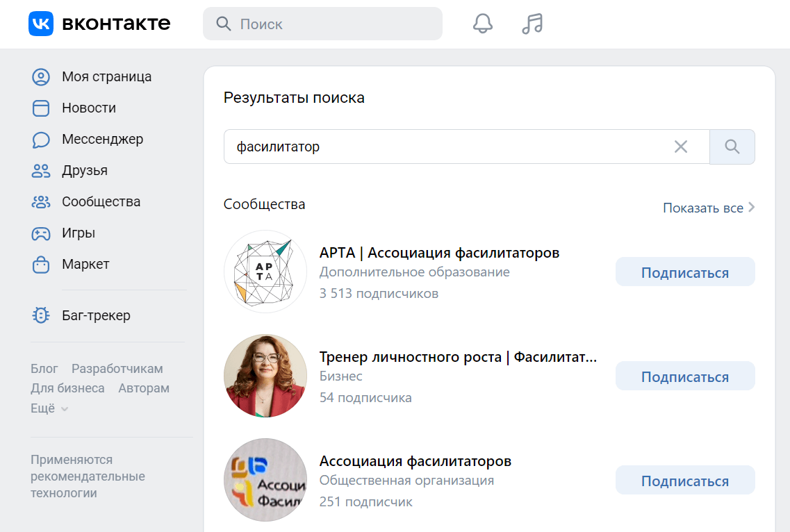Open the Разработчикам footer link
Screen dimensions: 790x532
(117, 369)
